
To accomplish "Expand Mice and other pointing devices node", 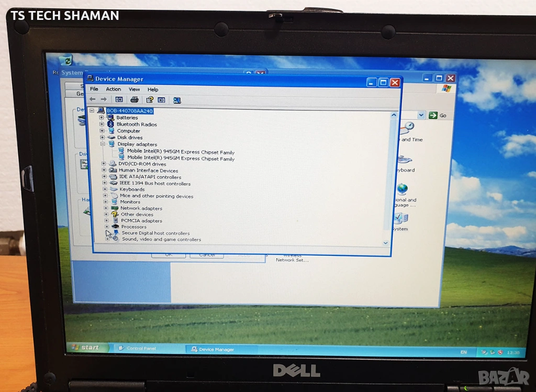I will coord(105,196).
